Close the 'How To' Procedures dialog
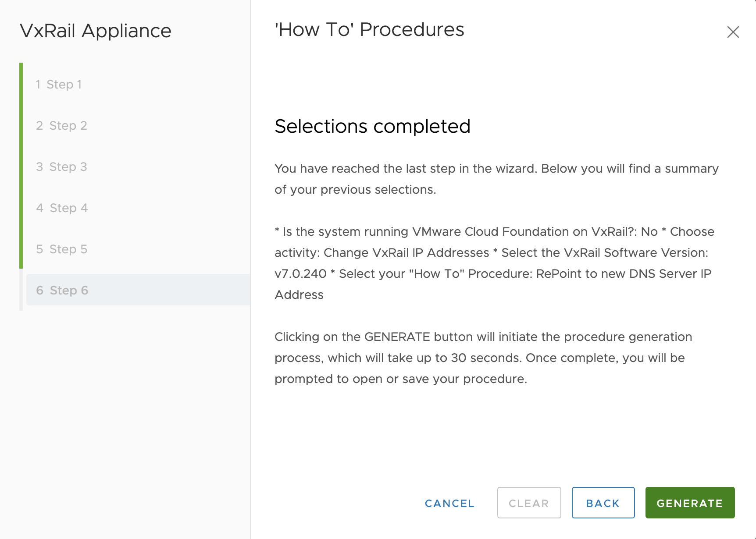 (x=733, y=32)
